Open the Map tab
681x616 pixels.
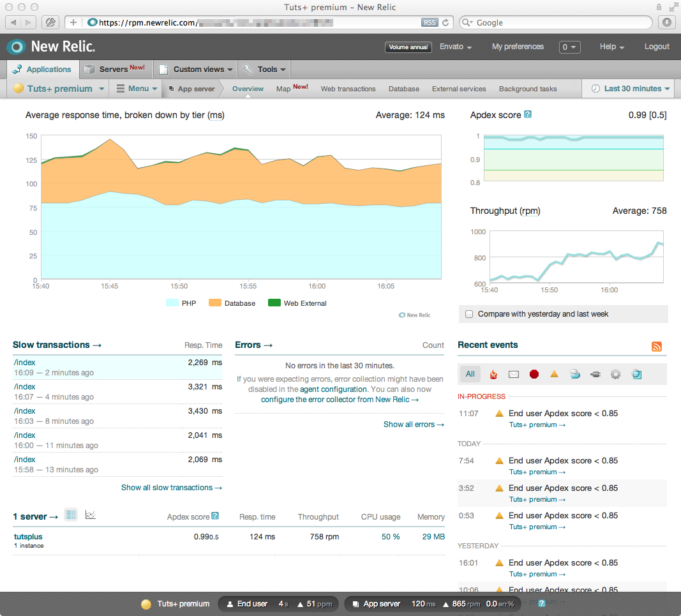tap(292, 88)
